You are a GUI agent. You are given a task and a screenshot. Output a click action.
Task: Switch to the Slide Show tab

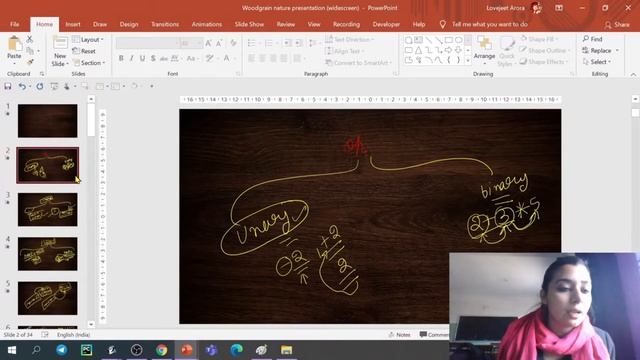point(249,24)
